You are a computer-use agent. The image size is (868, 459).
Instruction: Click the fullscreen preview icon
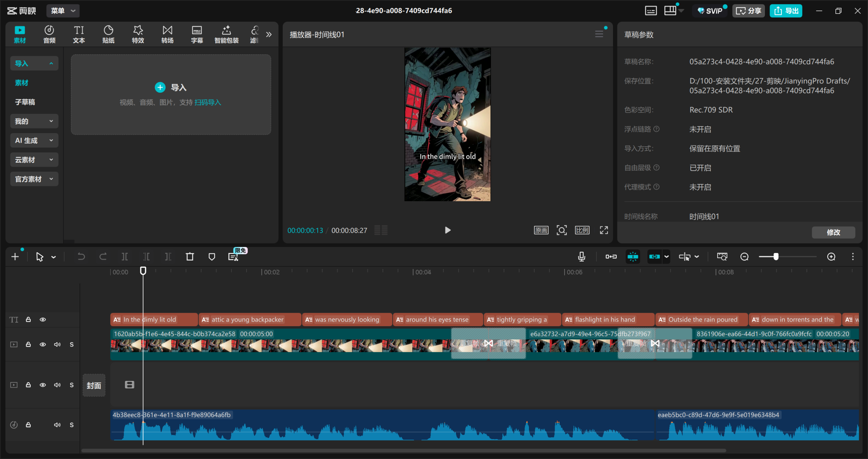click(604, 230)
